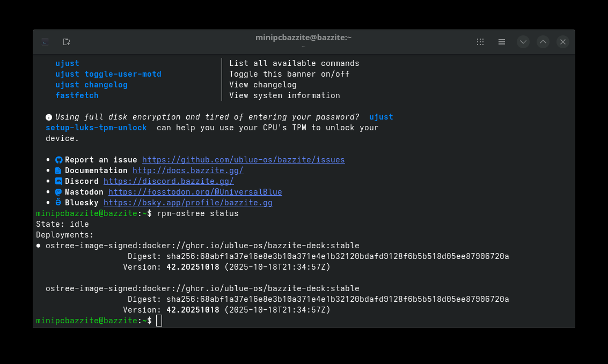Click the setup-luks-tpm-unlock command text
The height and width of the screenshot is (364, 608).
point(96,128)
